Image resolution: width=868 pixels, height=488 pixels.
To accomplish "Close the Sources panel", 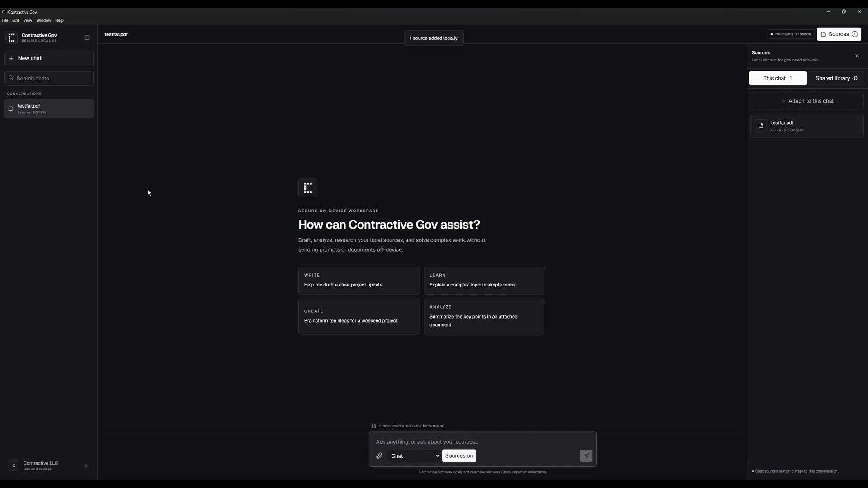I will pos(857,56).
